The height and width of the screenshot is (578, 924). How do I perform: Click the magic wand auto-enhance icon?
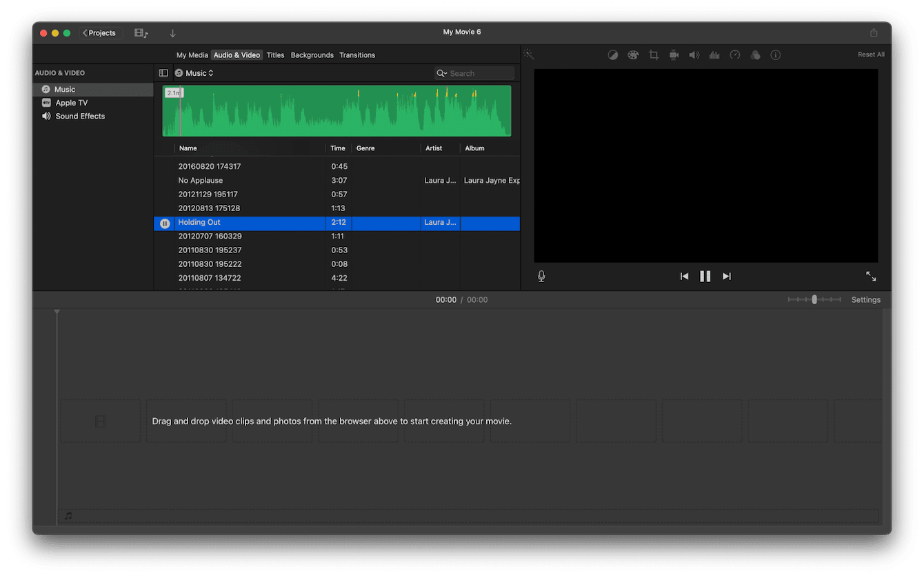[x=528, y=54]
